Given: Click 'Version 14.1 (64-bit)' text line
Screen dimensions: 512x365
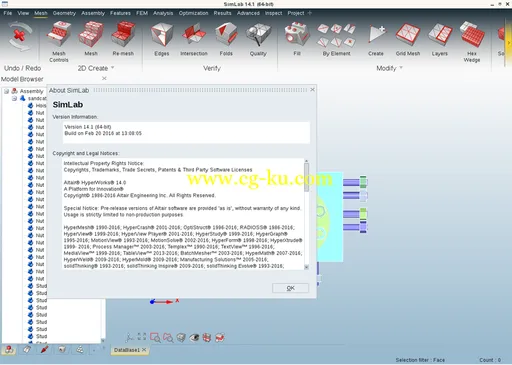Looking at the screenshot, I should pos(88,127).
